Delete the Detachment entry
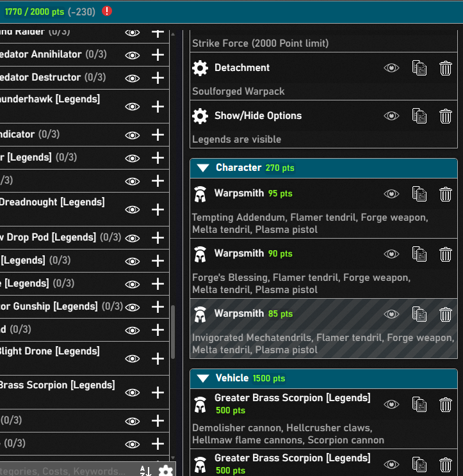 pos(445,68)
